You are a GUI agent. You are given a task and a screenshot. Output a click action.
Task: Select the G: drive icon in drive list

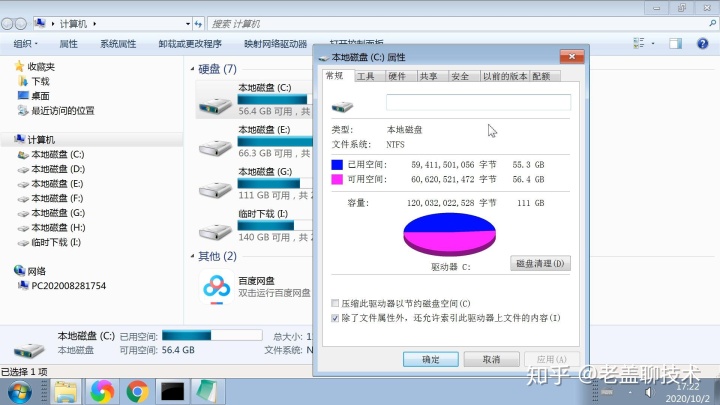click(215, 189)
